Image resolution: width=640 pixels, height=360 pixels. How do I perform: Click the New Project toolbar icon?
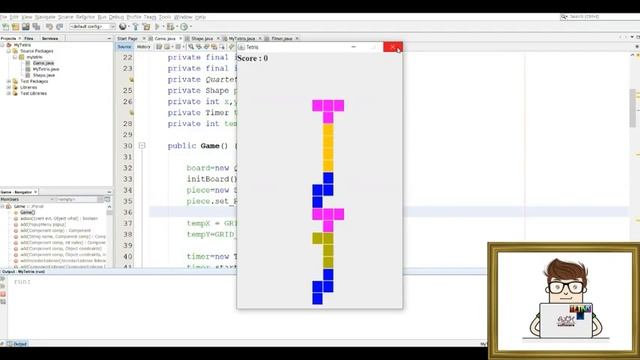coord(16,27)
